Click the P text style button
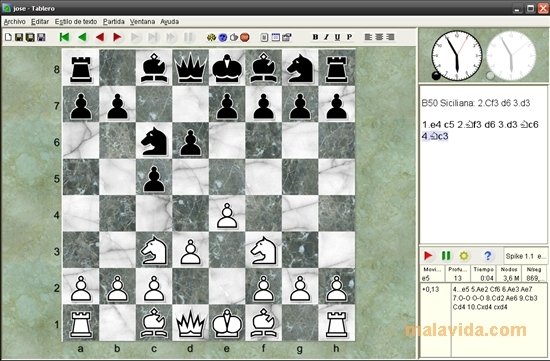 pyautogui.click(x=349, y=37)
